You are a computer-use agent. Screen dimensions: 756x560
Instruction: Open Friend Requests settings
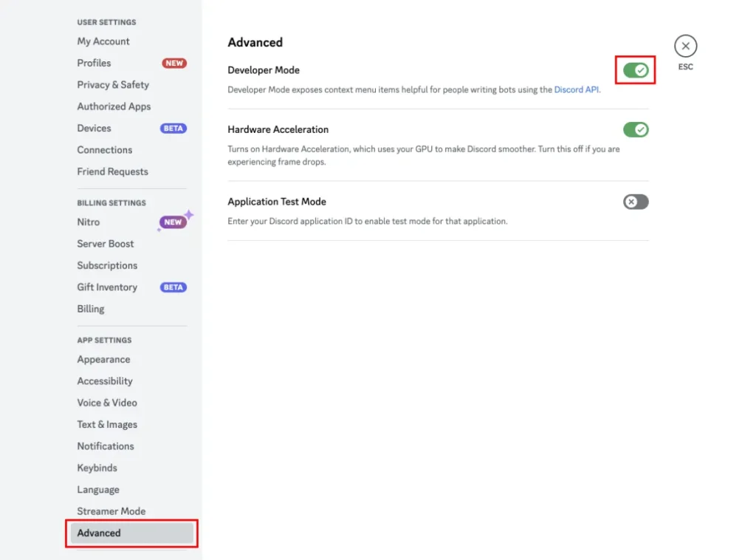coord(112,171)
